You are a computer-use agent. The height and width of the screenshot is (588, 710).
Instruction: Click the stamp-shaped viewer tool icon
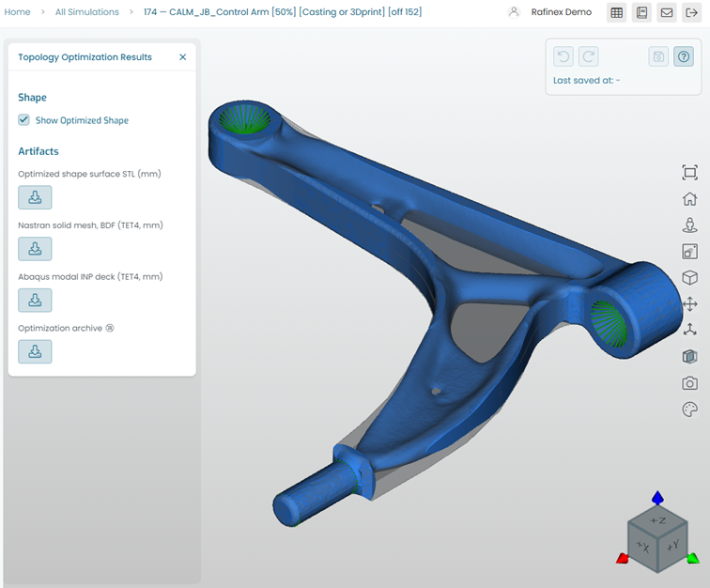(689, 225)
